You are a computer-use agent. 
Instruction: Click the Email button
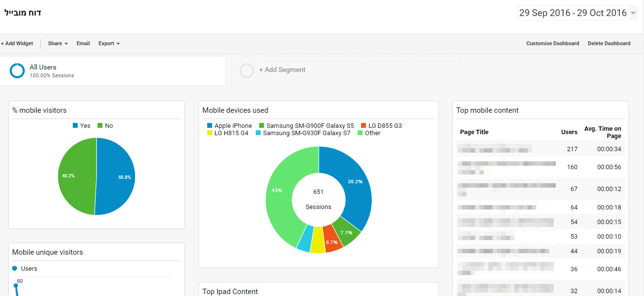point(83,43)
